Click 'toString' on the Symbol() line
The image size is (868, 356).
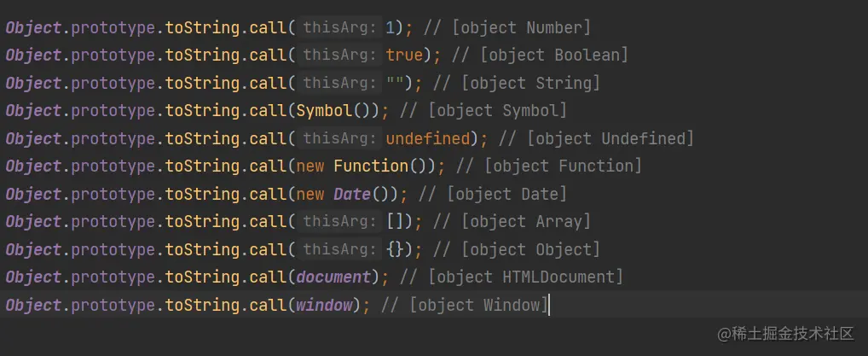pyautogui.click(x=201, y=111)
